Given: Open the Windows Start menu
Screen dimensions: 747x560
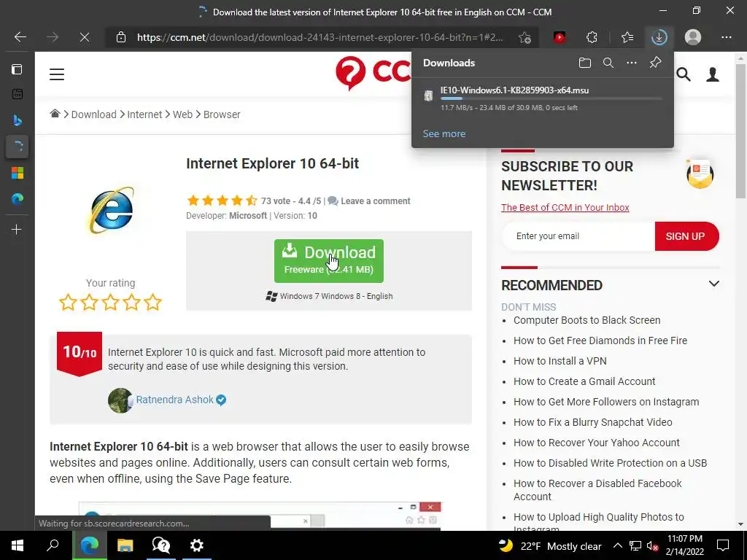Looking at the screenshot, I should 18,545.
